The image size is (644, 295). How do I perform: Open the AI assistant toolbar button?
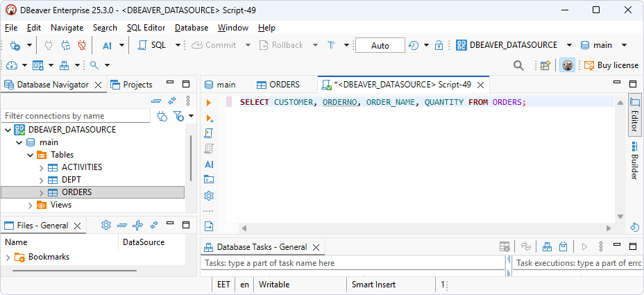click(x=107, y=45)
